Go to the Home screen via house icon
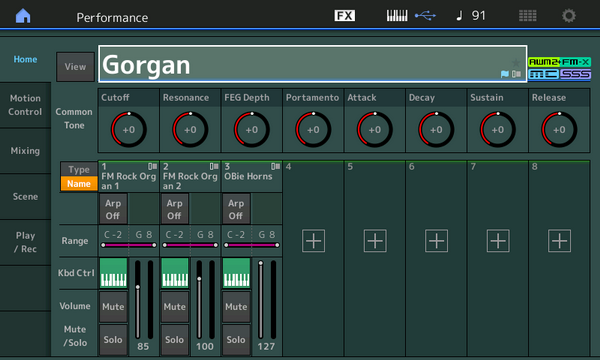This screenshot has height=360, width=600. point(23,16)
